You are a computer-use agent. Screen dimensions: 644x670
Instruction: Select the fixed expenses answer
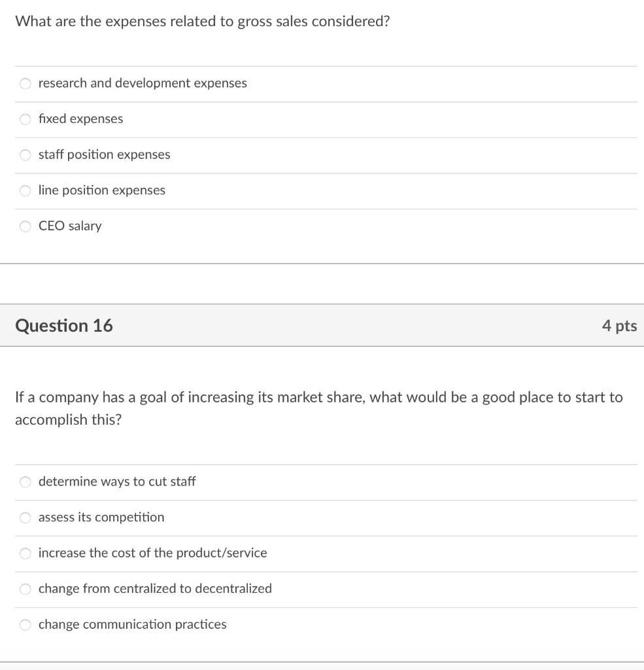(x=25, y=119)
